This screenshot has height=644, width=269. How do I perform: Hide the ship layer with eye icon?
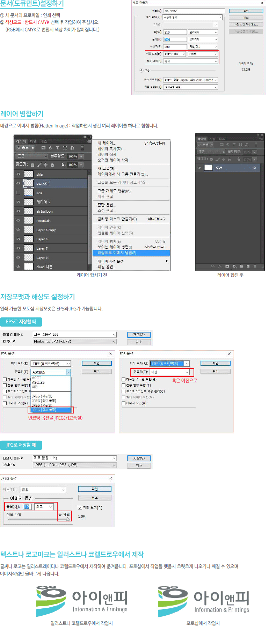(18, 174)
